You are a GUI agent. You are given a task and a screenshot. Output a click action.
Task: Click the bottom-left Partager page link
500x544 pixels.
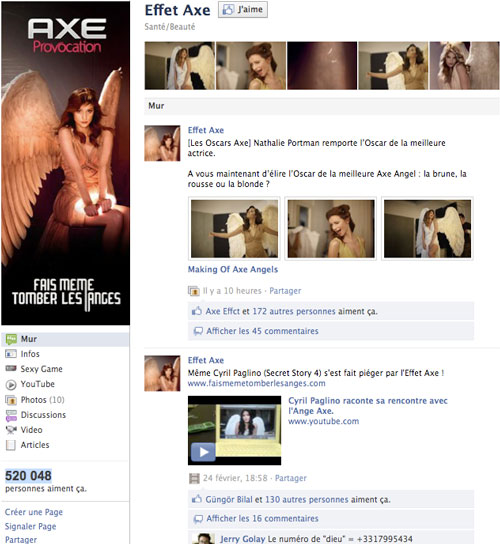(x=21, y=539)
